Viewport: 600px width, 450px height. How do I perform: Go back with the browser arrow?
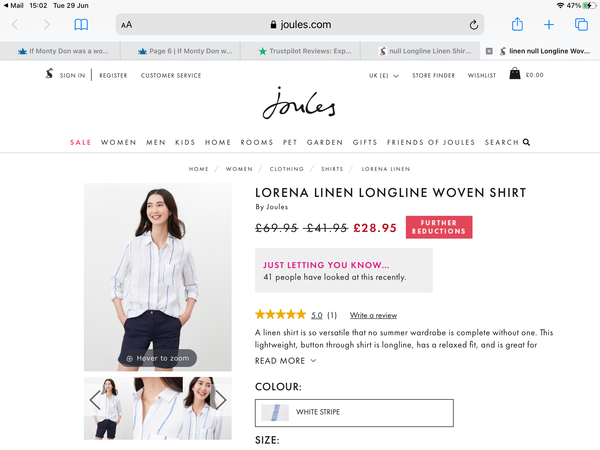15,24
